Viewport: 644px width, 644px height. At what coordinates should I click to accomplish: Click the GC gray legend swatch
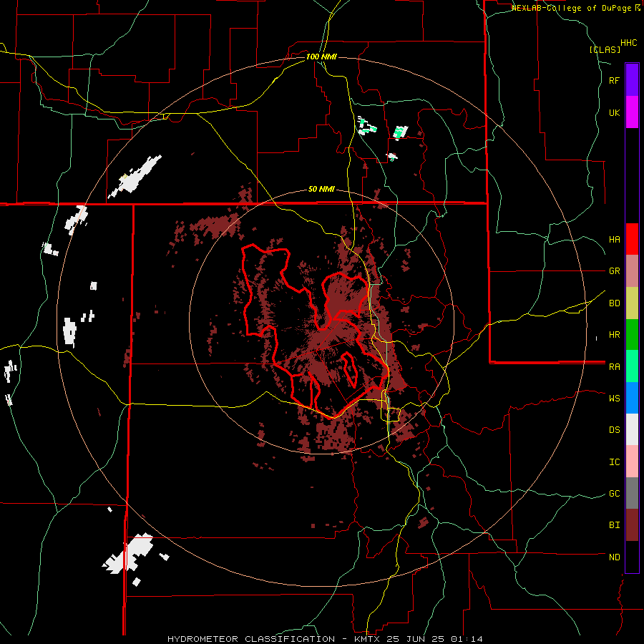click(632, 493)
